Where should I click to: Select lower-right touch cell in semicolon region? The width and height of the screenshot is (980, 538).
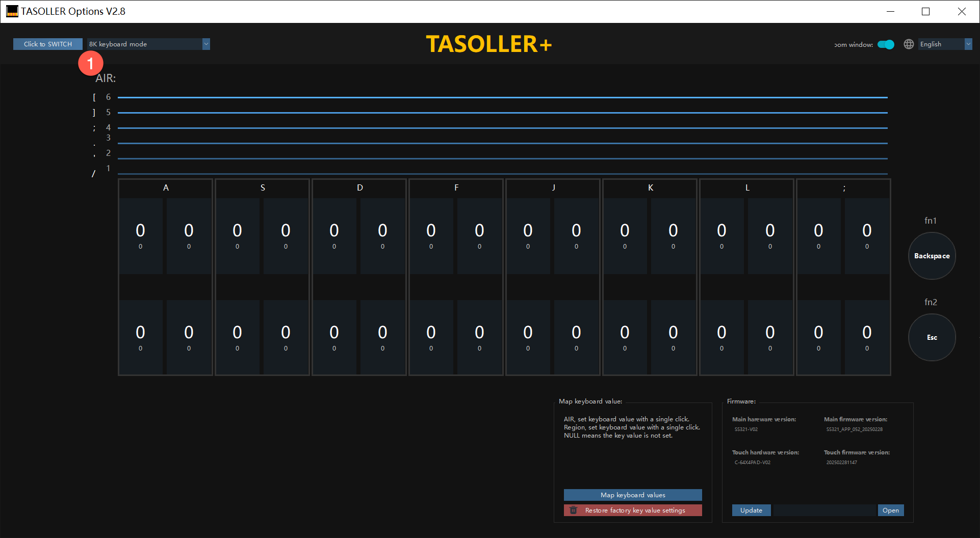click(x=867, y=337)
